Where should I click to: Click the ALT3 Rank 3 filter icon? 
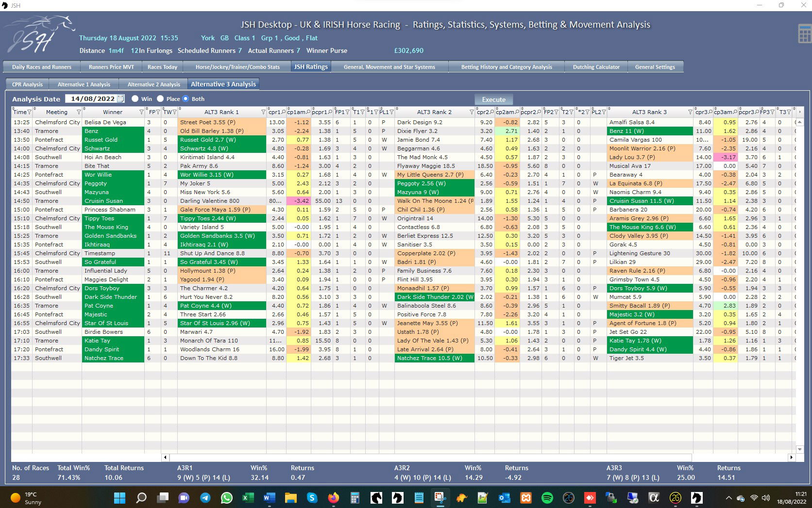pos(690,112)
